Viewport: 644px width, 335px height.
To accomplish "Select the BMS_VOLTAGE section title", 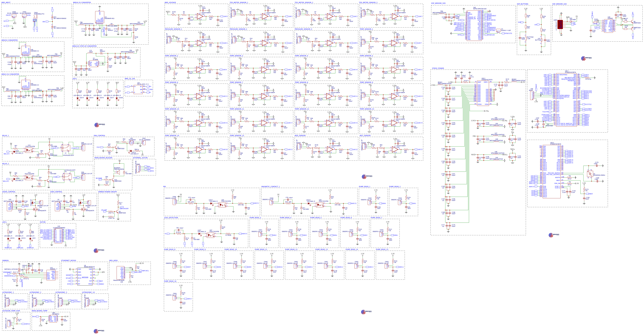I will [170, 3].
